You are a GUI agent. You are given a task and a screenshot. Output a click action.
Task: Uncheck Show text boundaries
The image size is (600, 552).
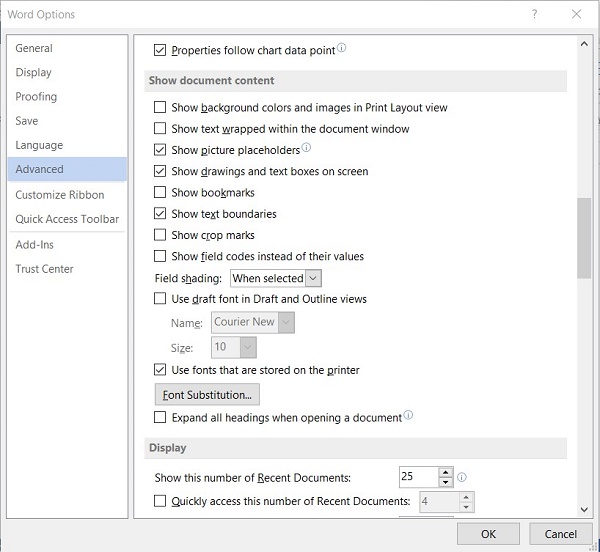[160, 213]
